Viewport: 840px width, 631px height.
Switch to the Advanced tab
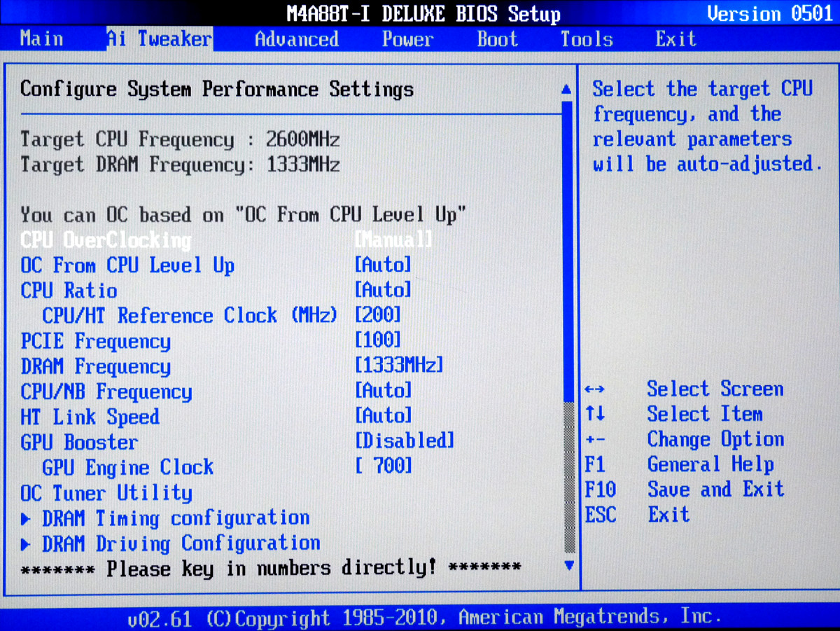[x=296, y=39]
